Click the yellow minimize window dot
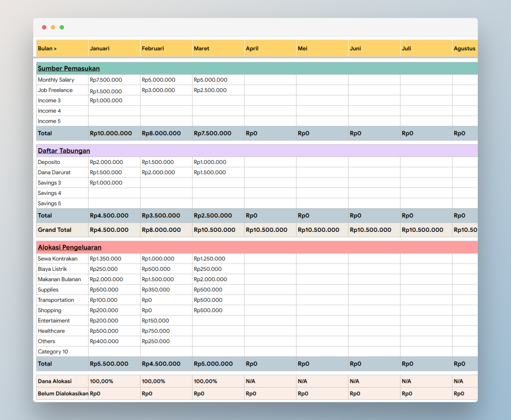511x420 pixels. point(53,28)
